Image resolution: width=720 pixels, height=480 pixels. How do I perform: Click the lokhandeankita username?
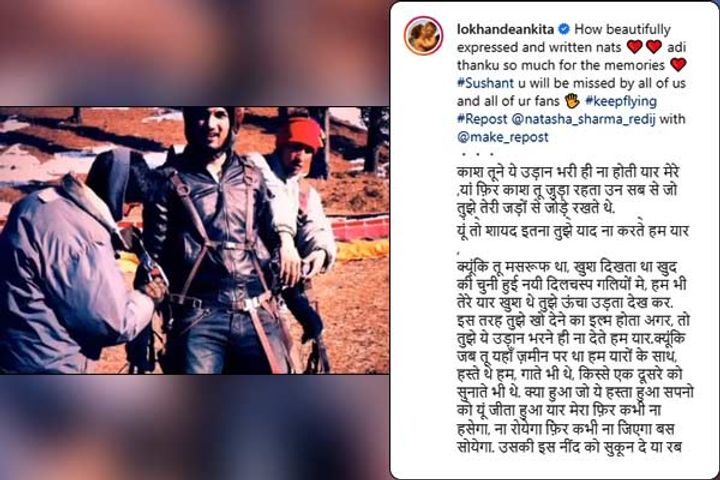pos(506,29)
